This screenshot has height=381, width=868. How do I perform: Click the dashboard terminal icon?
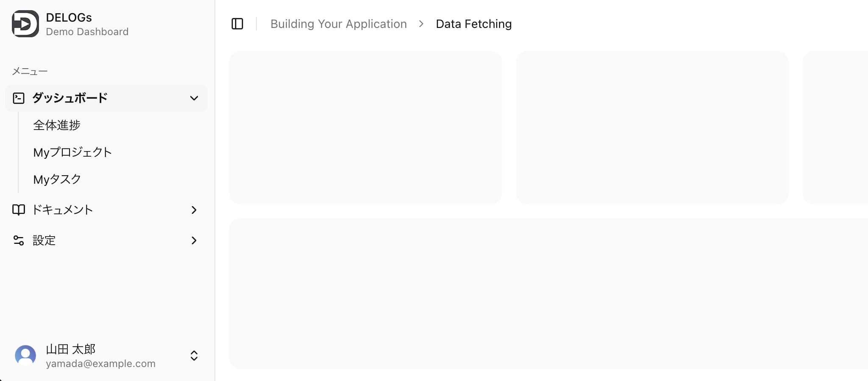click(x=19, y=98)
